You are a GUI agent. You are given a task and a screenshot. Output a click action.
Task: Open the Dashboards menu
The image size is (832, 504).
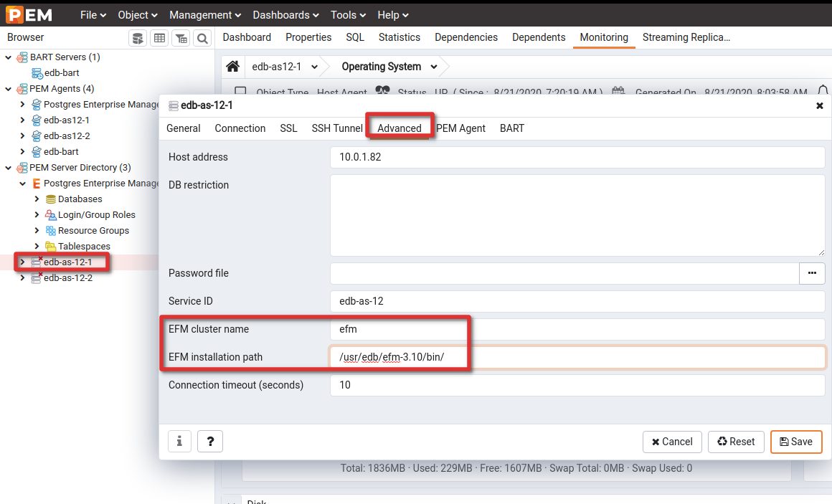tap(285, 15)
